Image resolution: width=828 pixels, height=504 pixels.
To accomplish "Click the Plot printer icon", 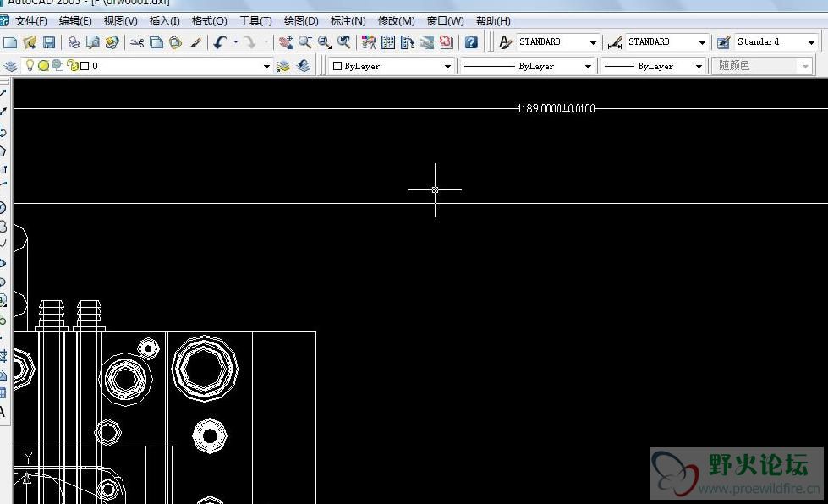I will pos(74,42).
